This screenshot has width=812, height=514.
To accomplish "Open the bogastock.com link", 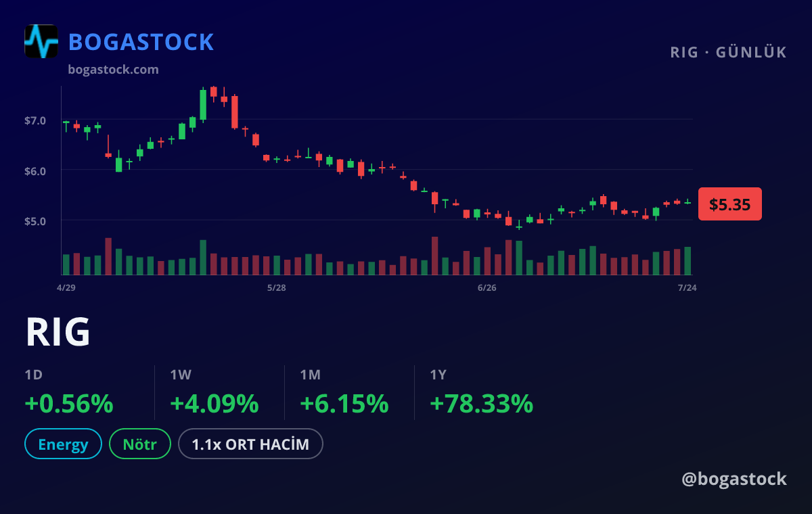I will click(114, 70).
